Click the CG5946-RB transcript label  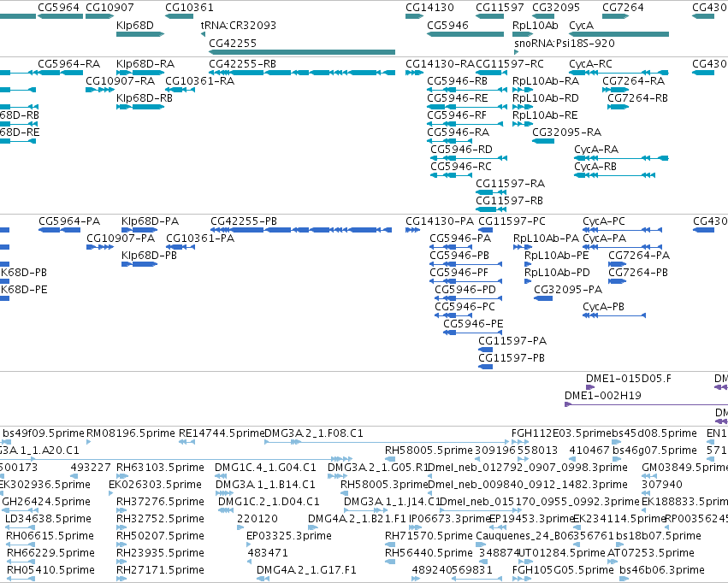tap(458, 81)
